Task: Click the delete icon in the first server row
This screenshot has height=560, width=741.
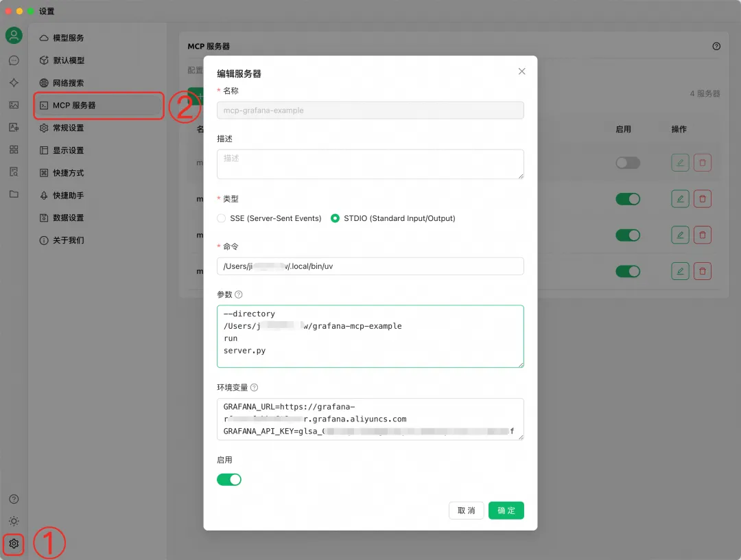Action: click(703, 163)
